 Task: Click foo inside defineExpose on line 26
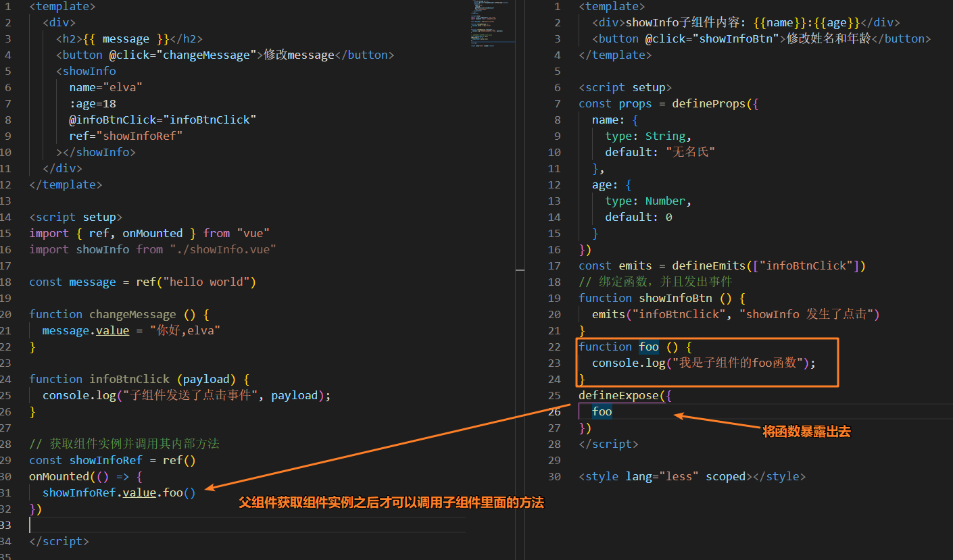(602, 411)
